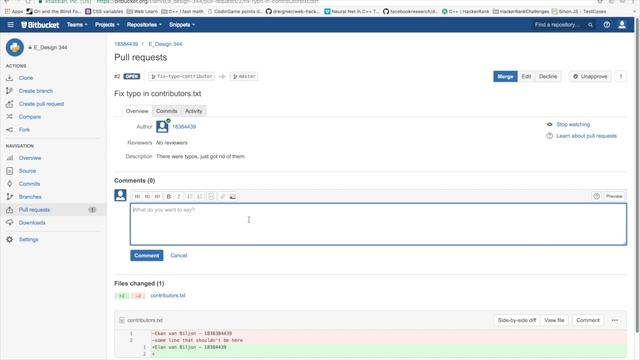Open the Snippets dropdown menu

(x=182, y=25)
